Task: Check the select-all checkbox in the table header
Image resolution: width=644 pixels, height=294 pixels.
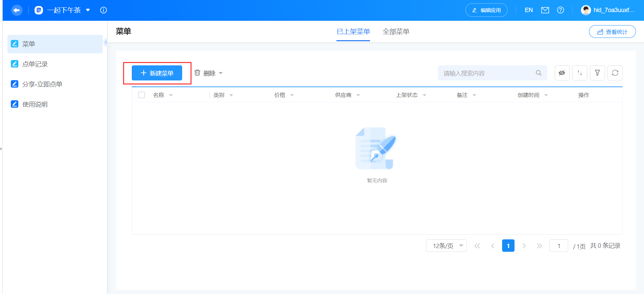Action: (x=142, y=95)
